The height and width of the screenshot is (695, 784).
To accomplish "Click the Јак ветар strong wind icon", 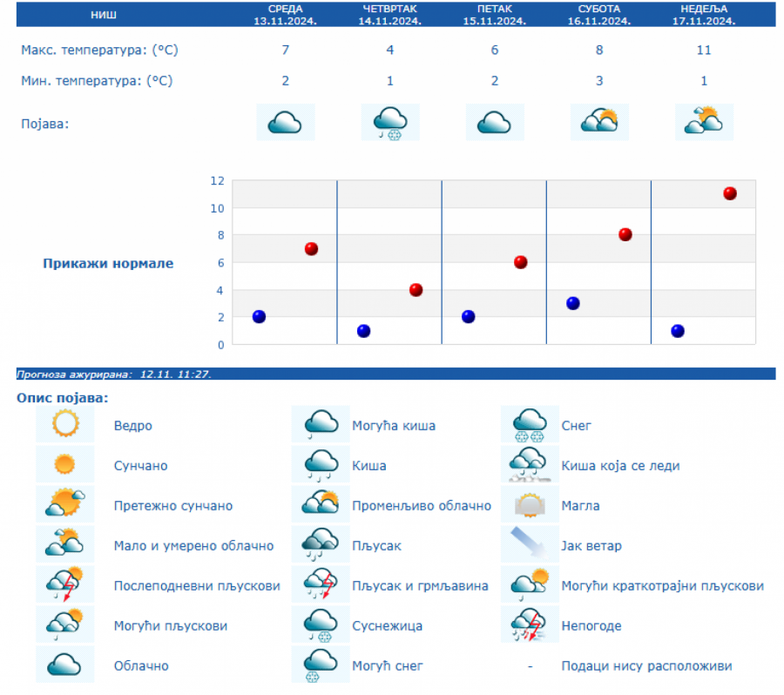I will pyautogui.click(x=530, y=545).
